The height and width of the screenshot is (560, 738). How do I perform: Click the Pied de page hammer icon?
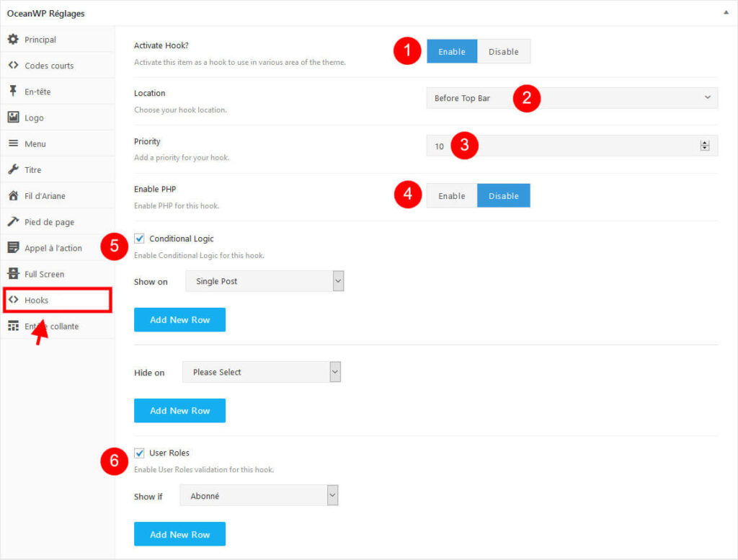[x=13, y=221]
